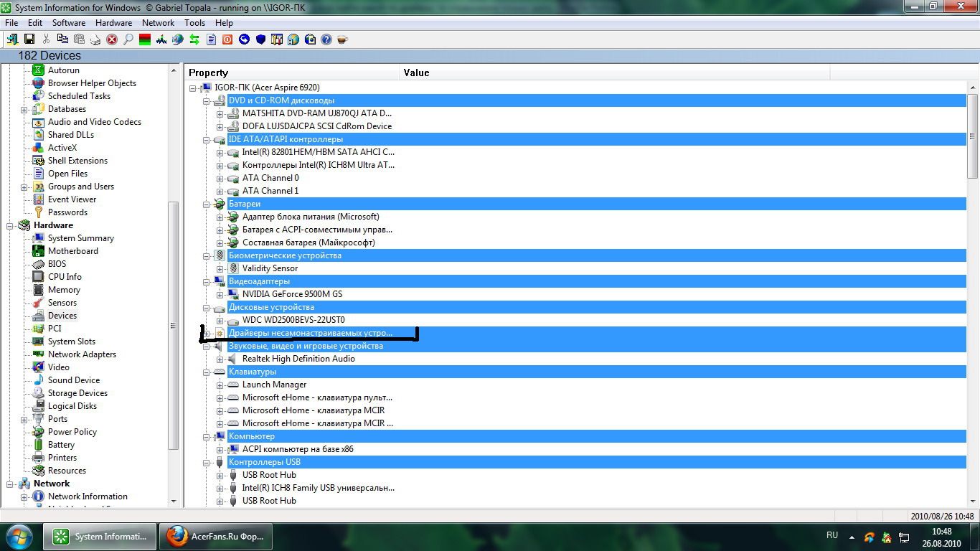Open BIOS in the Hardware tree

pos(57,264)
